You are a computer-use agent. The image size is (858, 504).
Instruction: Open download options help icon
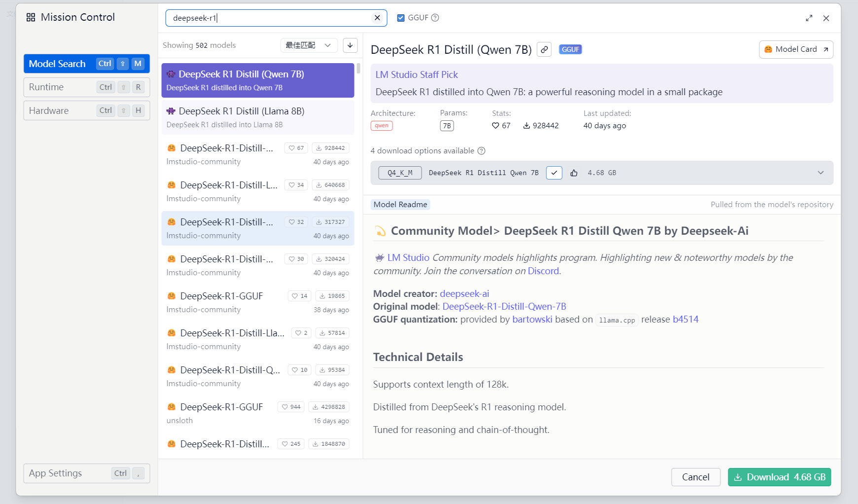point(482,151)
